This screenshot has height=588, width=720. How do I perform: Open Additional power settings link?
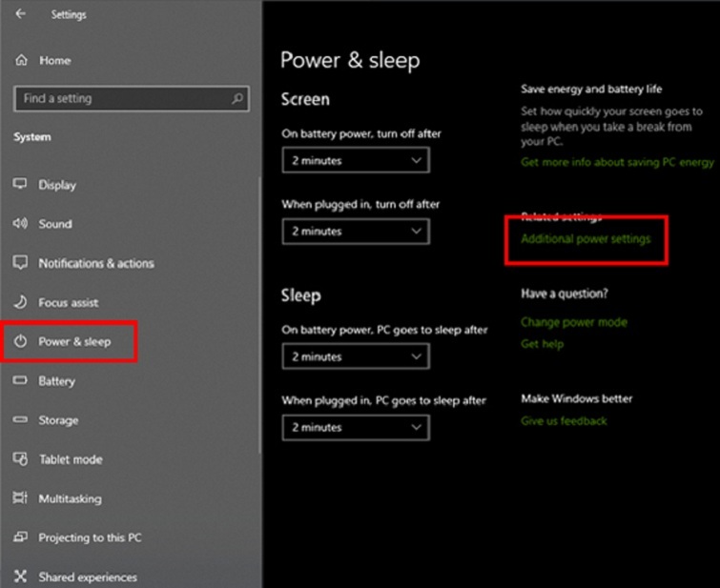[x=586, y=239]
